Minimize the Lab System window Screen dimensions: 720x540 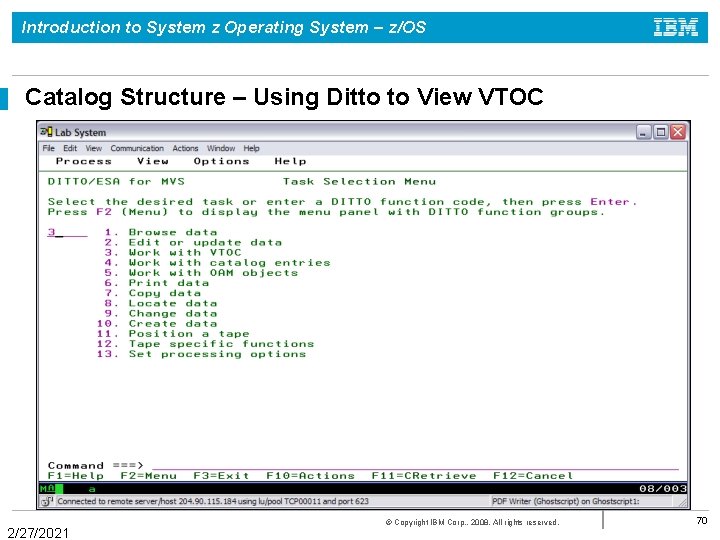(643, 132)
